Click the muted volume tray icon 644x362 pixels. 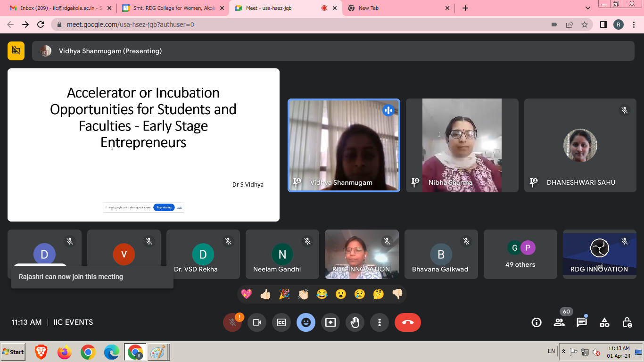596,352
